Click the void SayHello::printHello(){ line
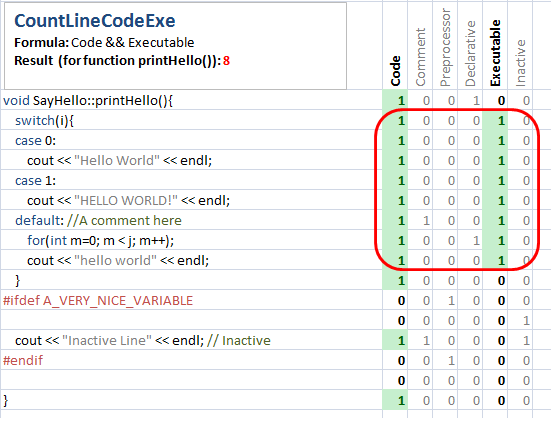 (88, 101)
